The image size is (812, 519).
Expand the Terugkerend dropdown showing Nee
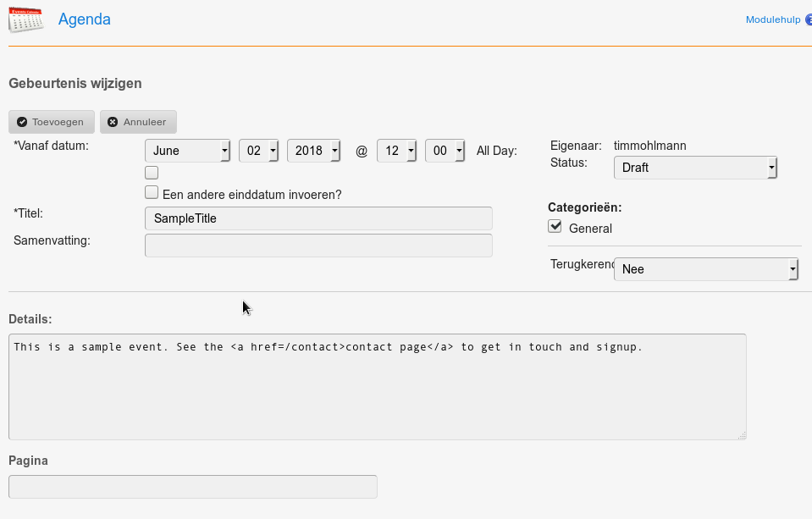tap(705, 269)
